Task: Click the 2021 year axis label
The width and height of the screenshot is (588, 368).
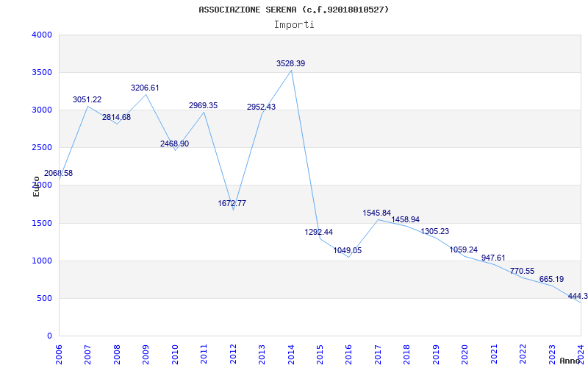Action: pos(494,354)
